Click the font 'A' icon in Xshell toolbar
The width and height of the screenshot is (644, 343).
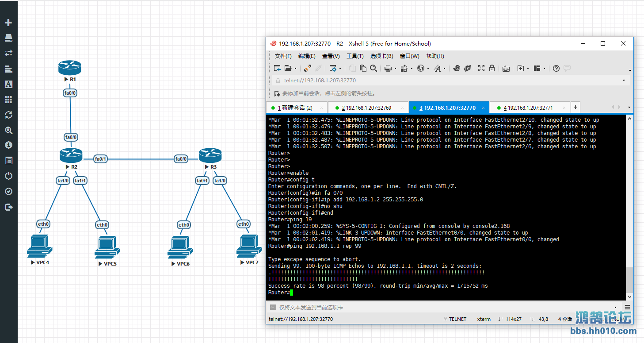click(437, 68)
